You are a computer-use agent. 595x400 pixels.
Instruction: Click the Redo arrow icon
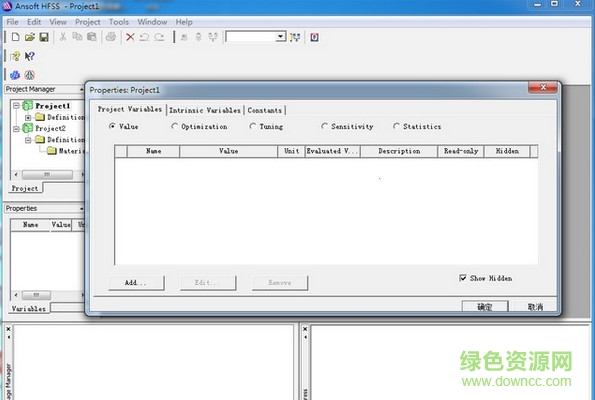click(x=159, y=37)
